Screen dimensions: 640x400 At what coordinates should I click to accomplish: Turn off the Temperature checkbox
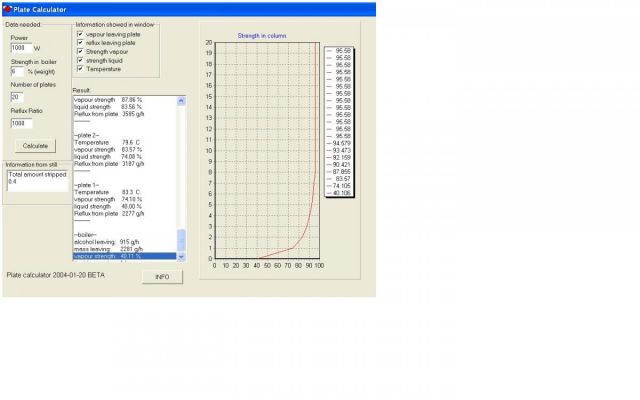(x=81, y=69)
